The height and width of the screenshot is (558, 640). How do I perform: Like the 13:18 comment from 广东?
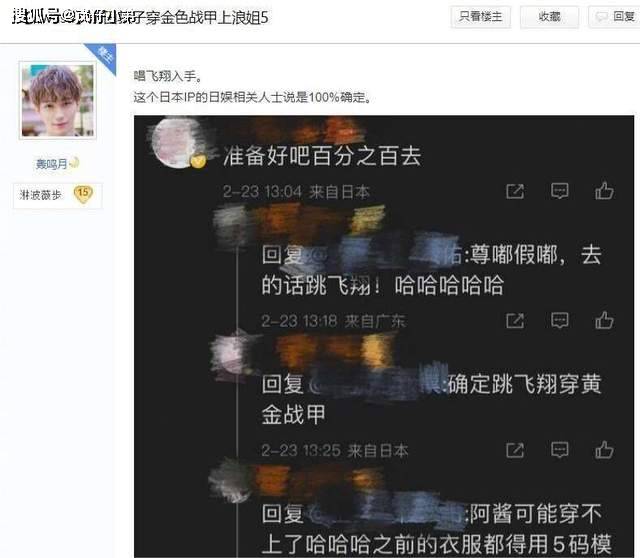(x=604, y=320)
